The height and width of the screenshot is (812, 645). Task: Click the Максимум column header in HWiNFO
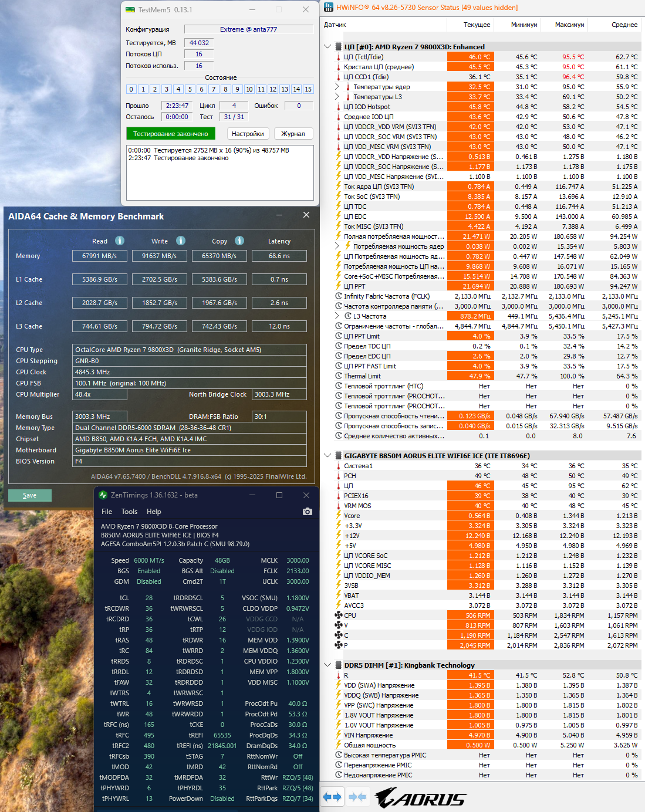pyautogui.click(x=564, y=25)
